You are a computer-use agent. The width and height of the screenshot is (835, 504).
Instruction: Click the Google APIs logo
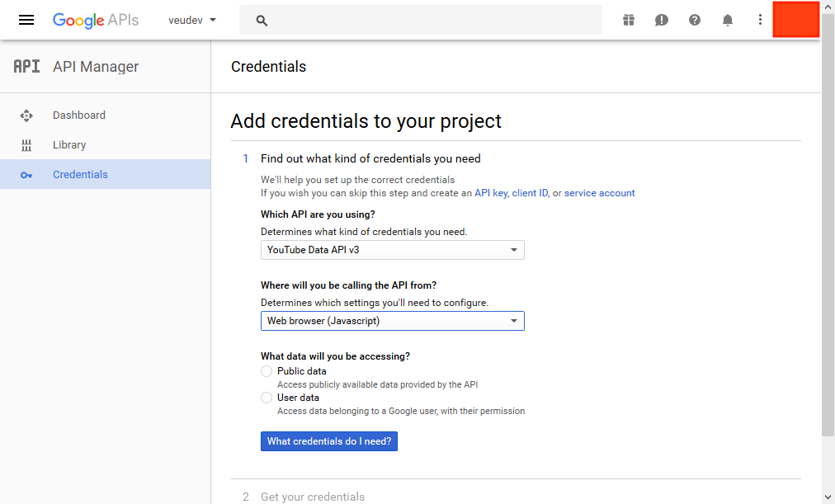(96, 20)
